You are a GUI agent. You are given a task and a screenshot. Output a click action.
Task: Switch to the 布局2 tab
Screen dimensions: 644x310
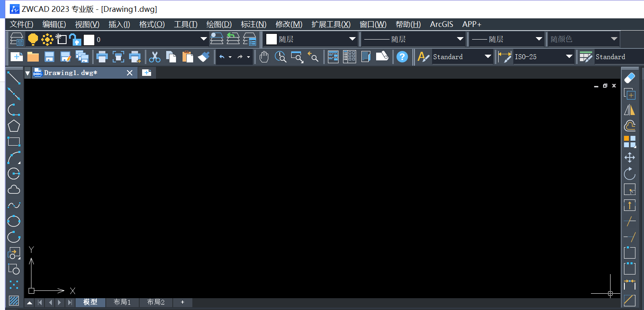156,302
